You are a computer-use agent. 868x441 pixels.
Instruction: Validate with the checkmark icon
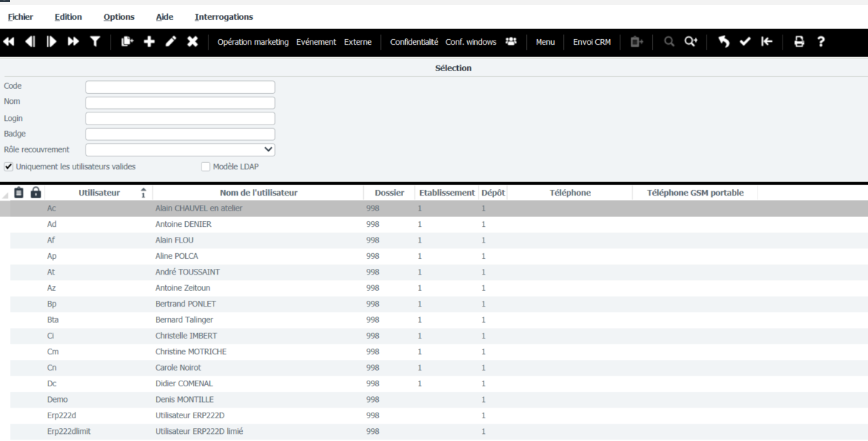(x=745, y=42)
